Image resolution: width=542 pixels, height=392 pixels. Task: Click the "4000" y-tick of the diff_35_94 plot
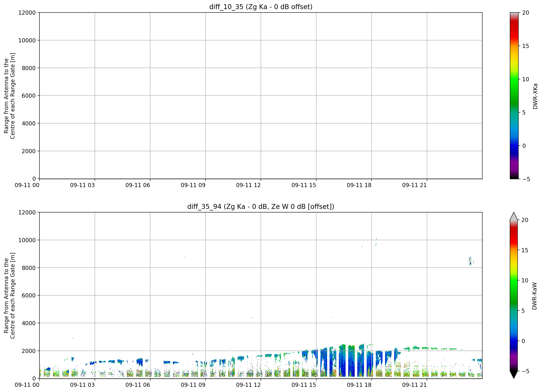click(x=29, y=323)
